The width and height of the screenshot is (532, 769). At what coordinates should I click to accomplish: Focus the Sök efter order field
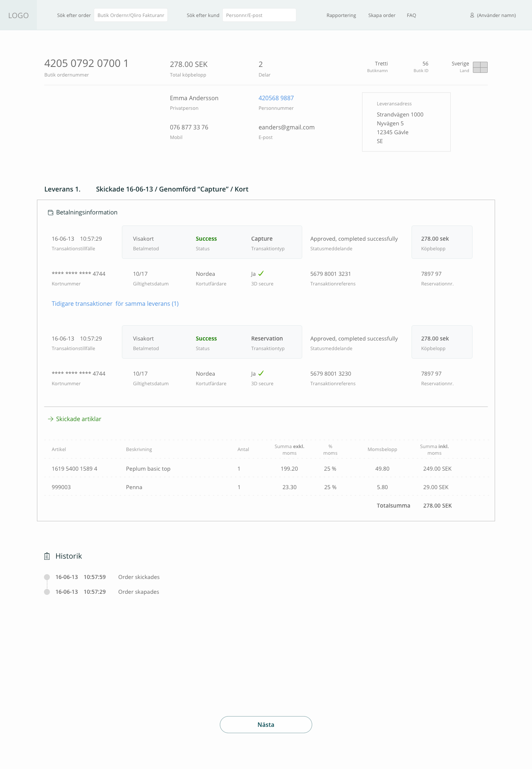(131, 16)
